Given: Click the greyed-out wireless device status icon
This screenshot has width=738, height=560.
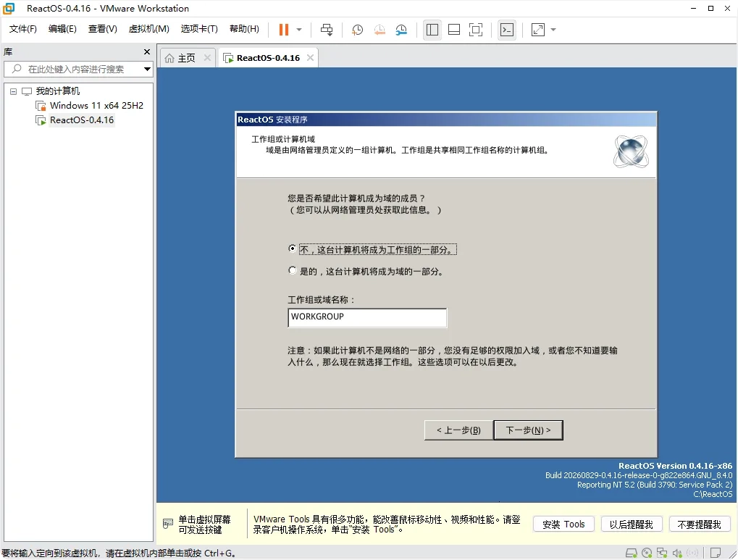Looking at the screenshot, I should pos(692,553).
